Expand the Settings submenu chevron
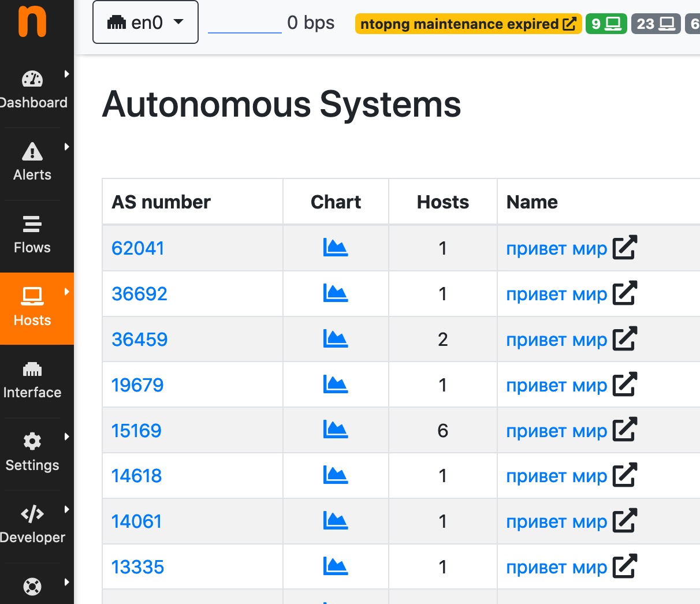Viewport: 700px width, 604px height. 68,437
